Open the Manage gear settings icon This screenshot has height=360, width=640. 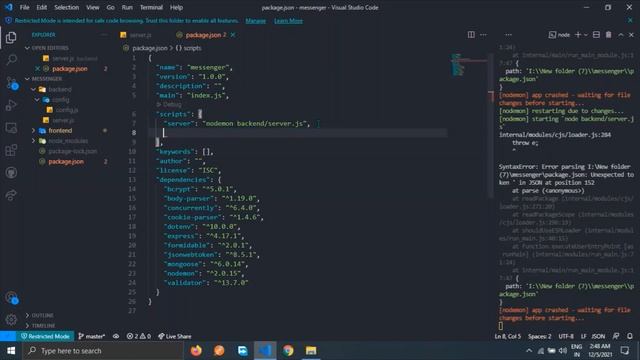click(11, 320)
